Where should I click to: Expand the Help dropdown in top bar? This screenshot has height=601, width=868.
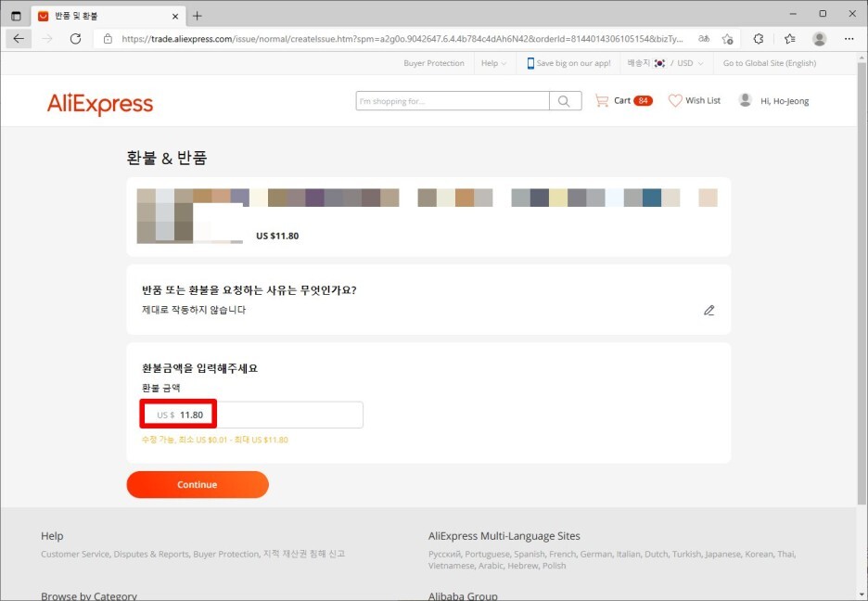coord(493,63)
